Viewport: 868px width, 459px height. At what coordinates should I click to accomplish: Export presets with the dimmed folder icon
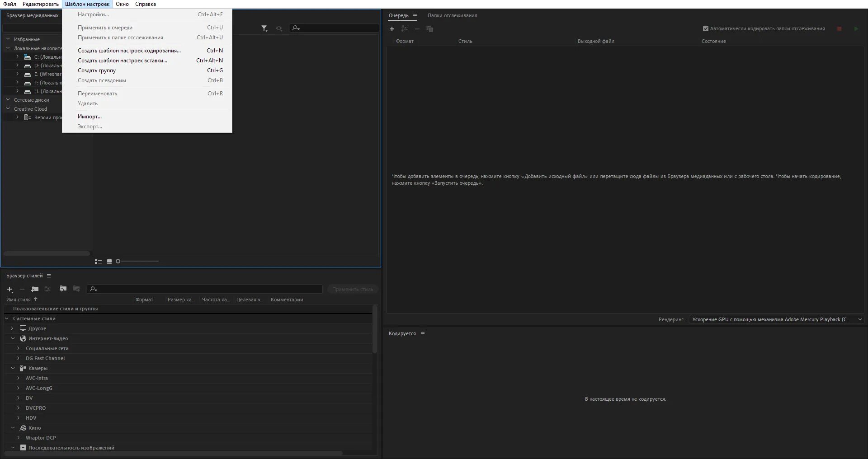76,289
